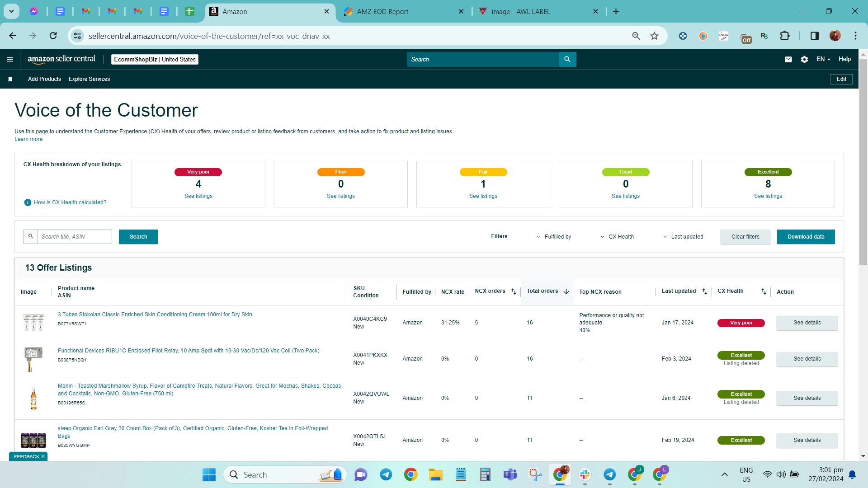Image resolution: width=868 pixels, height=488 pixels.
Task: Click the Seller Central top search field
Action: [x=483, y=59]
